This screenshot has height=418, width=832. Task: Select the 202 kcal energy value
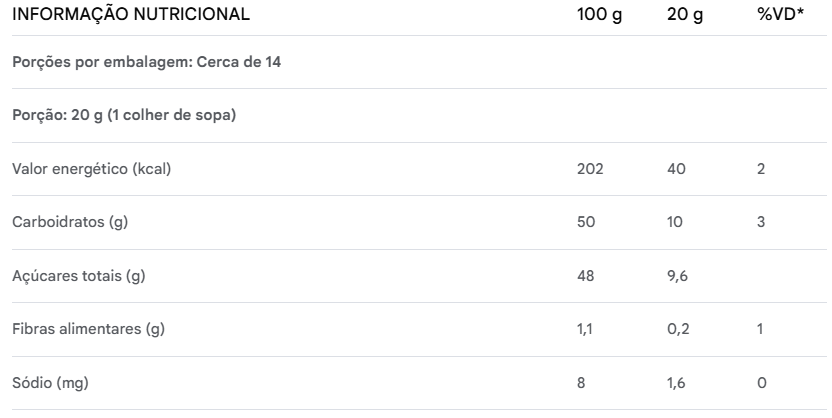[x=590, y=169]
